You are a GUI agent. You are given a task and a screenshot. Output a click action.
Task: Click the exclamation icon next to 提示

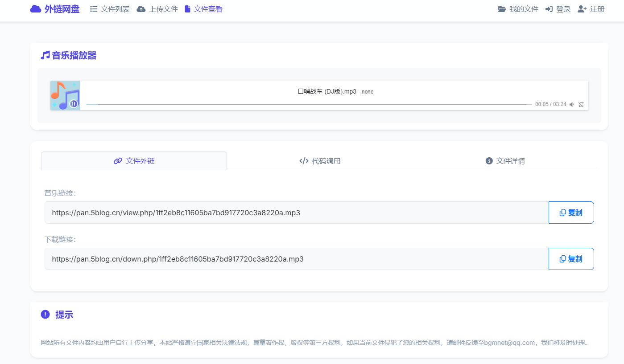click(x=45, y=315)
